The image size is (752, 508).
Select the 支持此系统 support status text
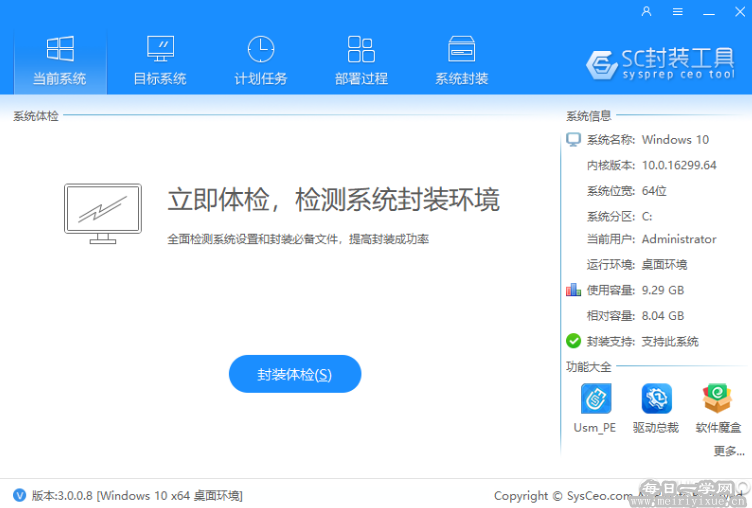670,342
